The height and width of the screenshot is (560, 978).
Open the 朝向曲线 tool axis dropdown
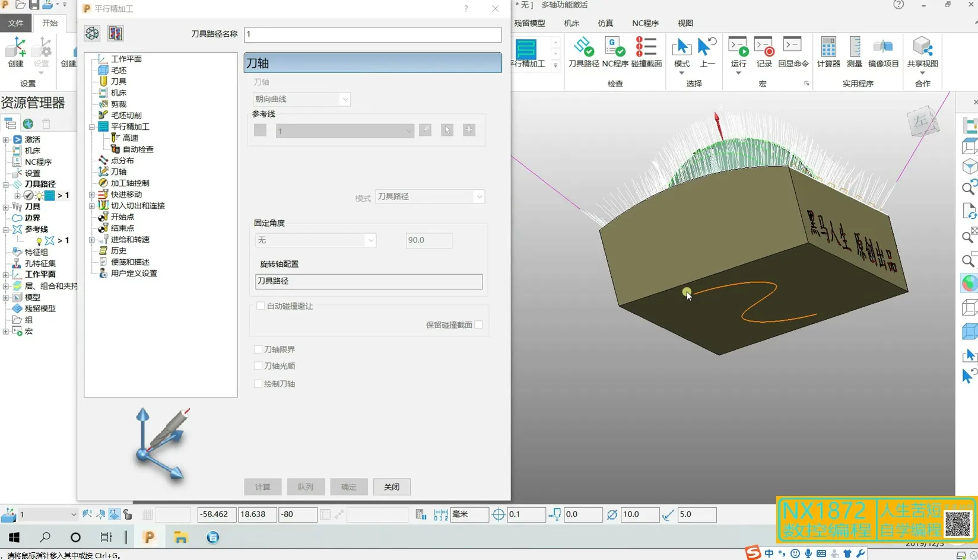click(301, 99)
